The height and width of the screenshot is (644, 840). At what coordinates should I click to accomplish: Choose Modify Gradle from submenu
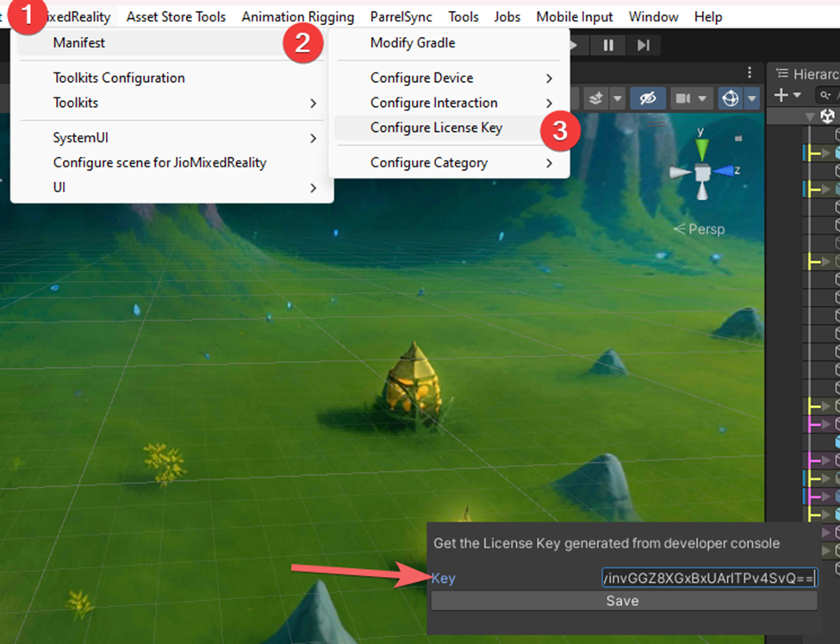413,42
